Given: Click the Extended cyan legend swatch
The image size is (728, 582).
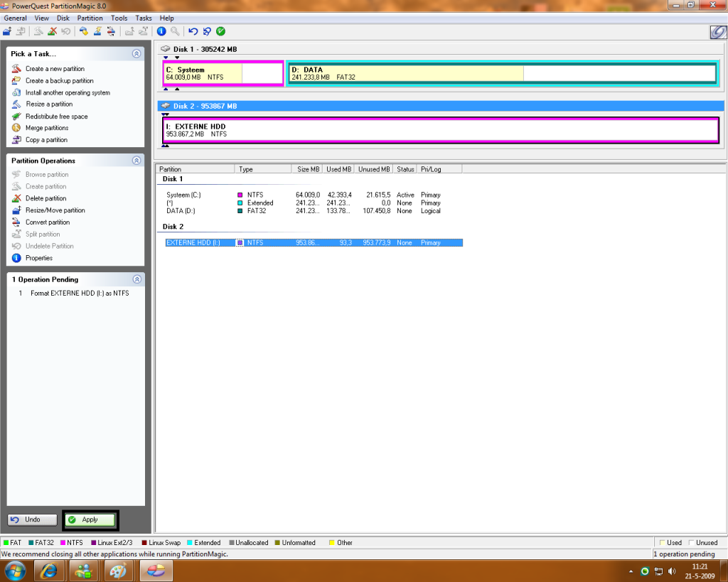Looking at the screenshot, I should pos(190,542).
